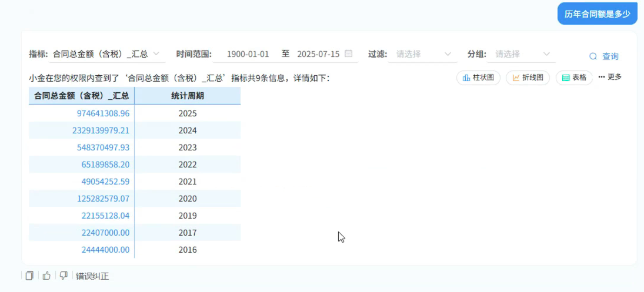Select the 2016 period cell

[188, 250]
